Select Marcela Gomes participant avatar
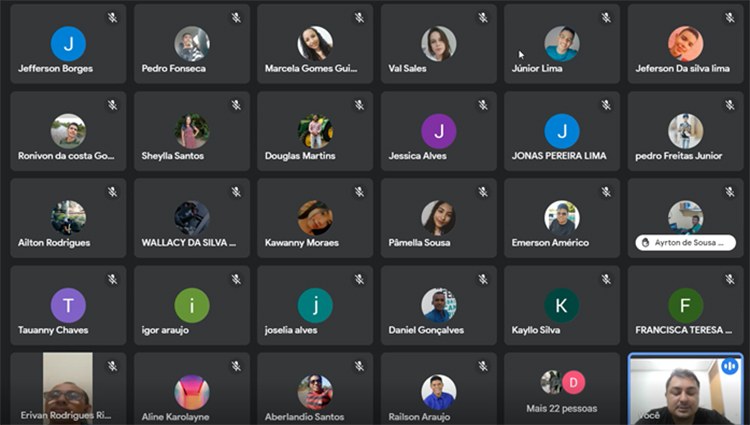This screenshot has height=425, width=750. [315, 44]
